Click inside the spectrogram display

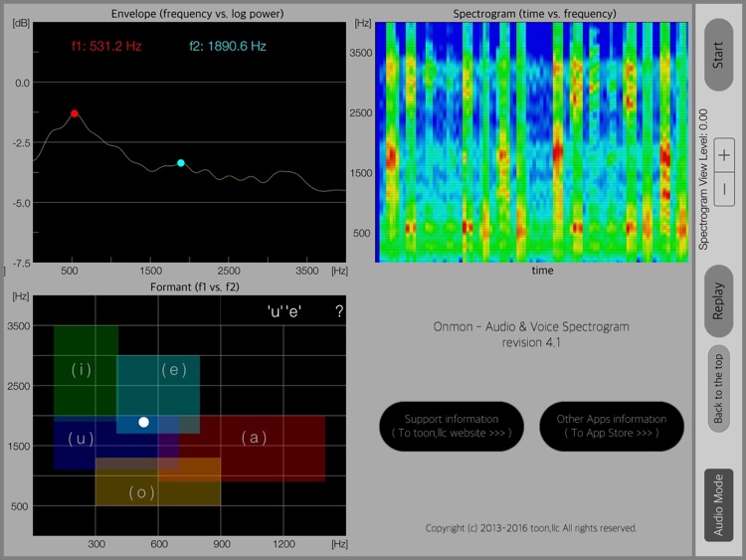pos(532,141)
